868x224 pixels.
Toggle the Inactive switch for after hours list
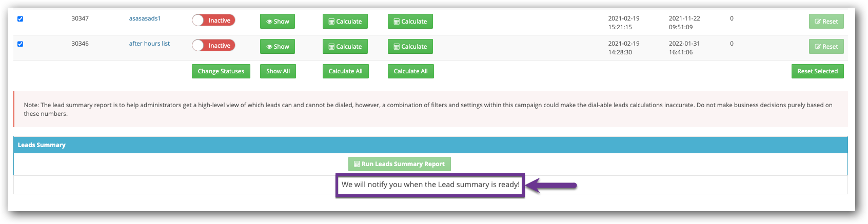(x=213, y=46)
